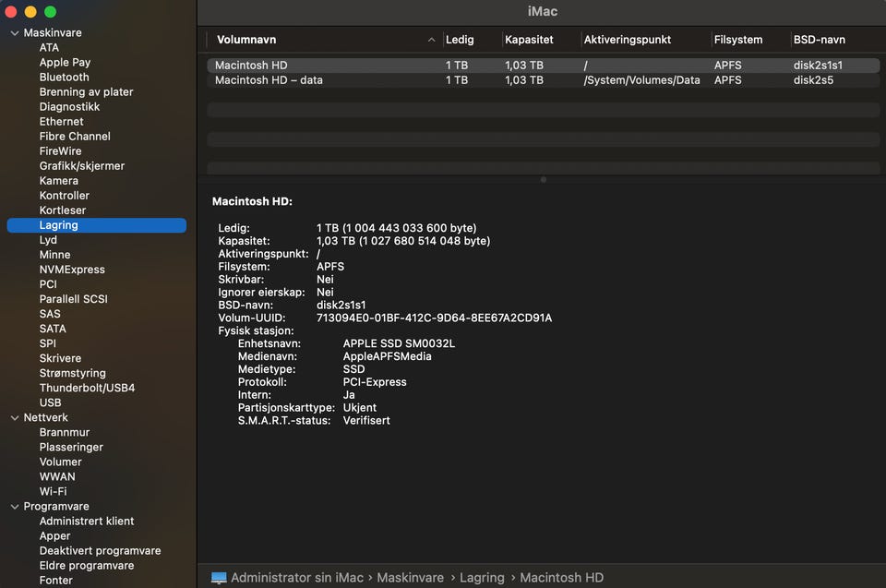Image resolution: width=886 pixels, height=588 pixels.
Task: Select the highlighted Lagring item
Action: click(x=97, y=225)
